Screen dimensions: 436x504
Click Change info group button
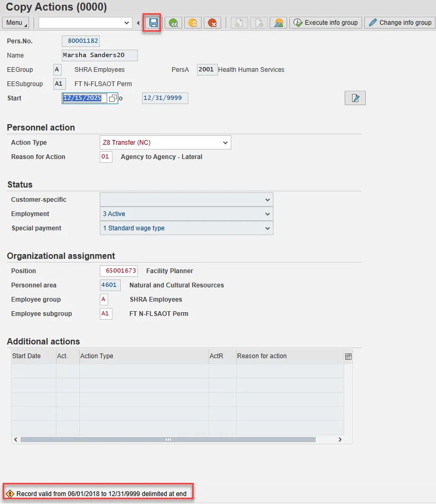[400, 23]
